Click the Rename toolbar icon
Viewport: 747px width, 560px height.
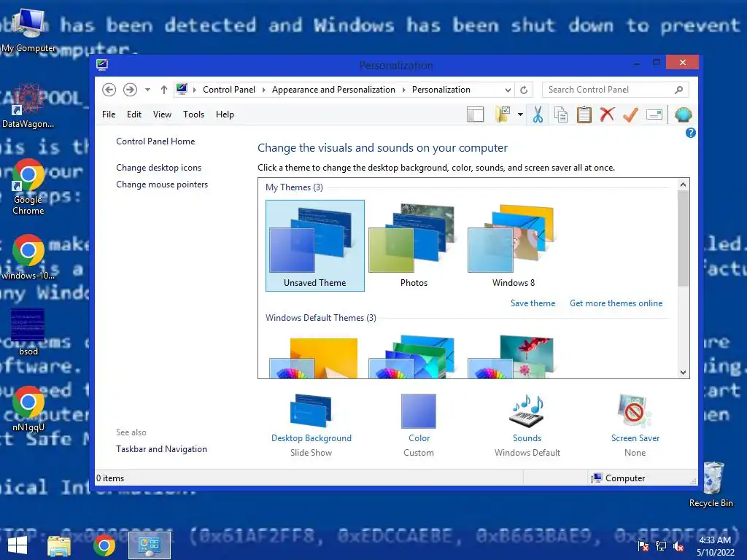[x=654, y=114]
